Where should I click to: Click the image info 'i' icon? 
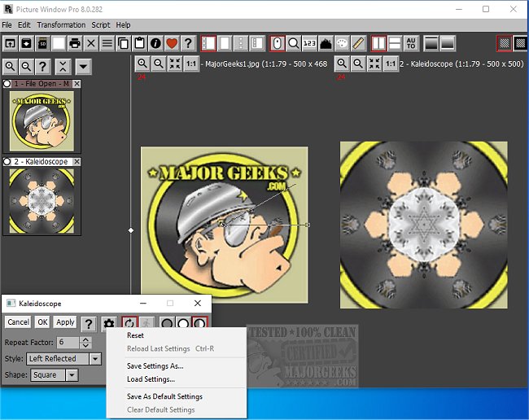(x=156, y=43)
